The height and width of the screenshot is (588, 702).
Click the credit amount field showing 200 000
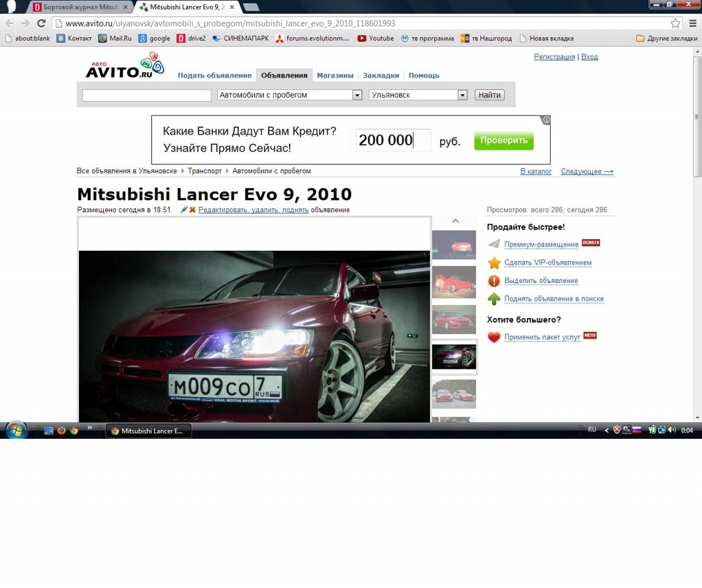(393, 140)
